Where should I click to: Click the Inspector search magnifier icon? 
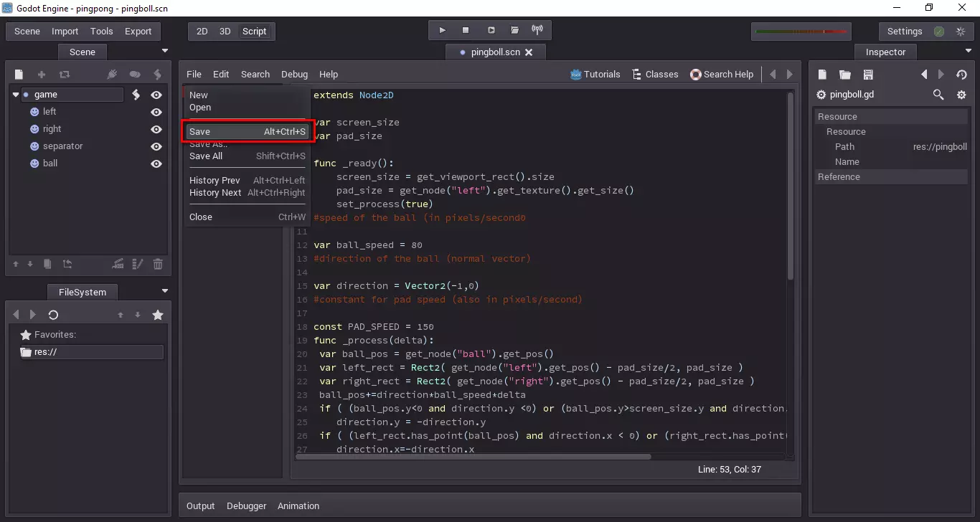tap(938, 95)
